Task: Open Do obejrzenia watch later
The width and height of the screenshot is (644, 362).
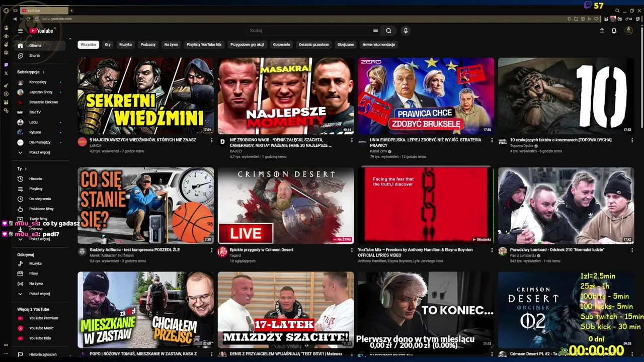Action: click(x=40, y=199)
